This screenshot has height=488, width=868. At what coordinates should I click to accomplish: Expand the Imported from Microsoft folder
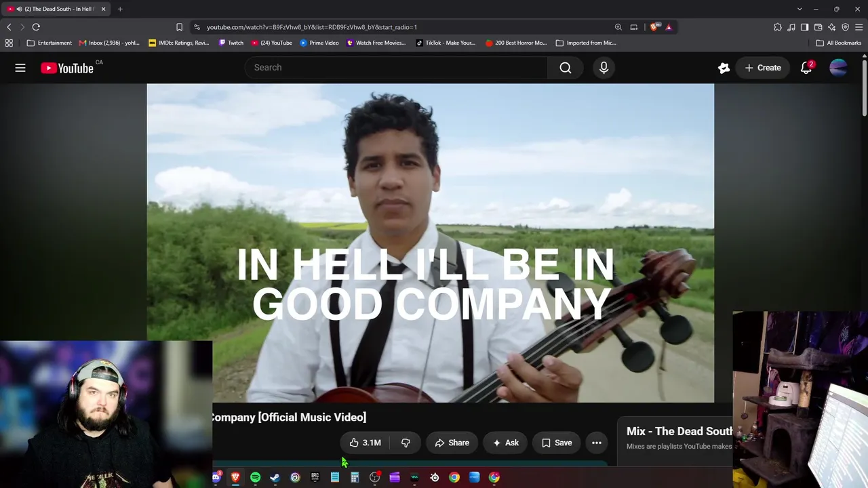586,43
